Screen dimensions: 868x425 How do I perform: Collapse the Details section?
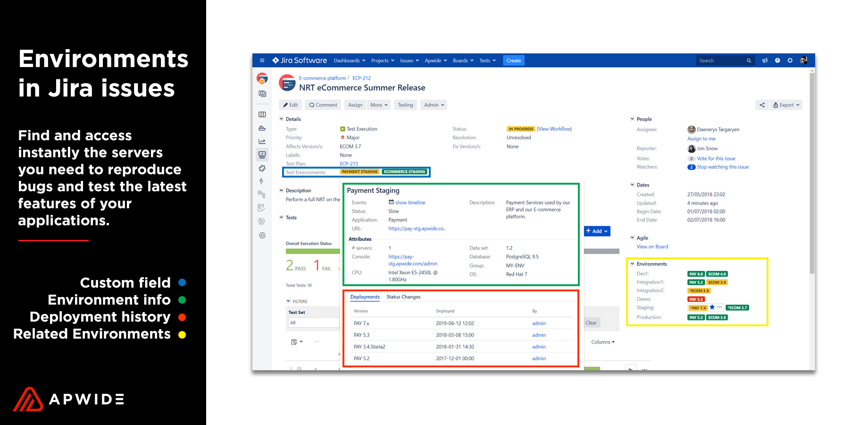click(282, 119)
